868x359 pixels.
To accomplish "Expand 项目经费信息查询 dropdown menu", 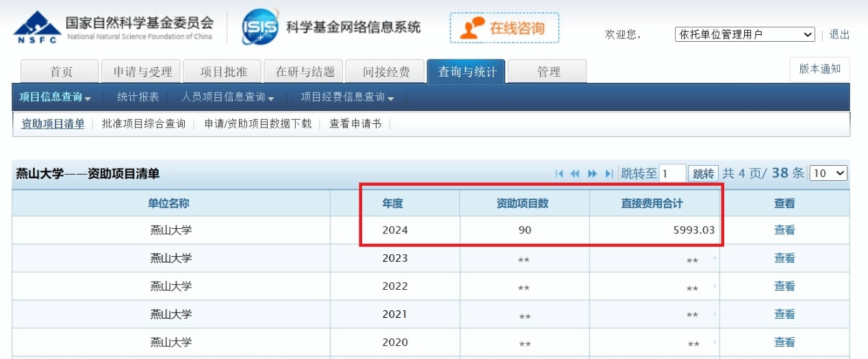I will [x=347, y=97].
